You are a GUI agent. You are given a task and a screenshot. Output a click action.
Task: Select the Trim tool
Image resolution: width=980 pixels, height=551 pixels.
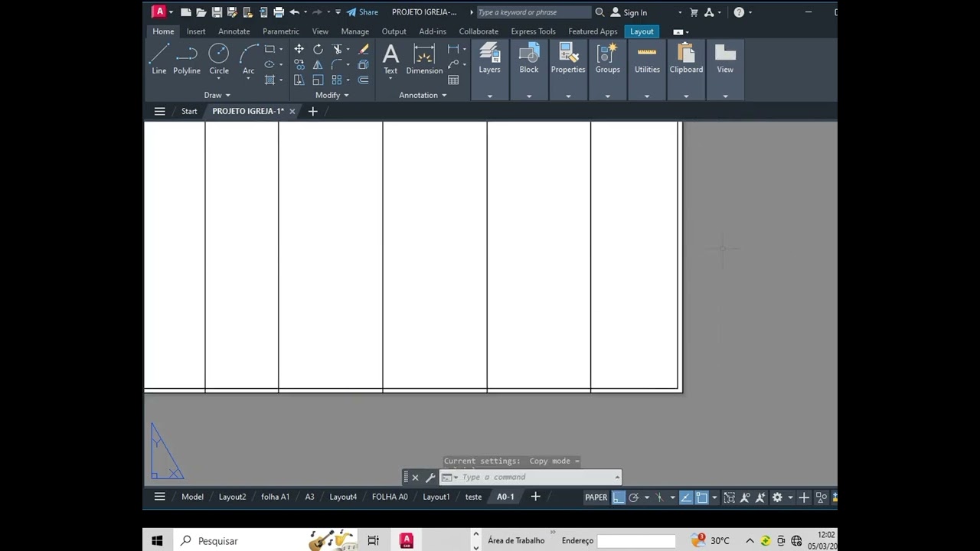337,49
